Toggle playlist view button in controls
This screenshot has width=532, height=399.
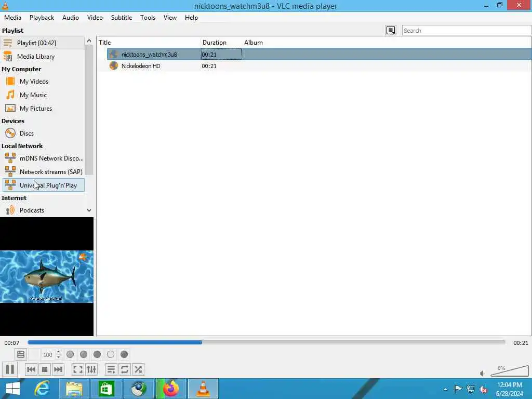[x=111, y=369]
